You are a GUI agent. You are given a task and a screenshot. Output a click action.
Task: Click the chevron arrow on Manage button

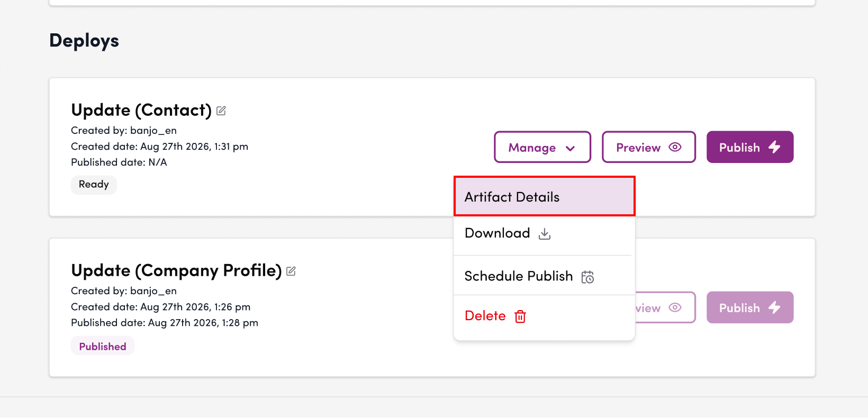click(570, 148)
